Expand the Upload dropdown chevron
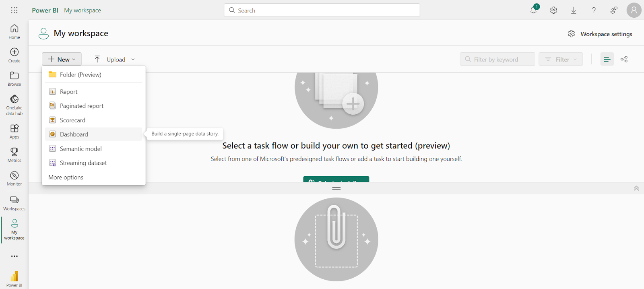This screenshot has width=644, height=289. [133, 59]
